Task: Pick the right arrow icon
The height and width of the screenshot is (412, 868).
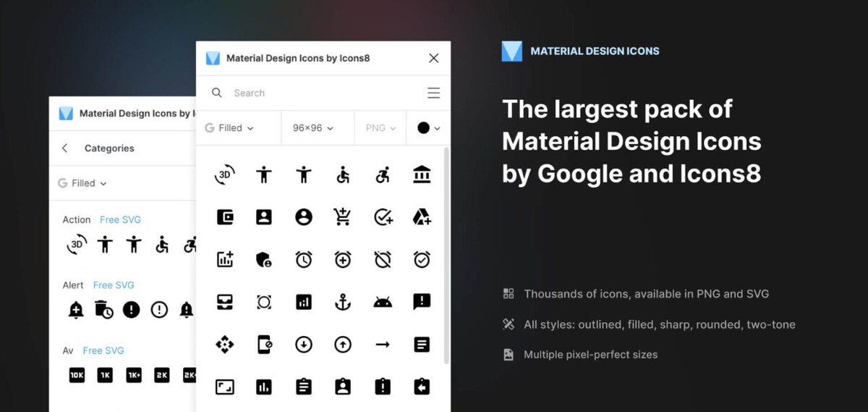Action: pyautogui.click(x=383, y=345)
